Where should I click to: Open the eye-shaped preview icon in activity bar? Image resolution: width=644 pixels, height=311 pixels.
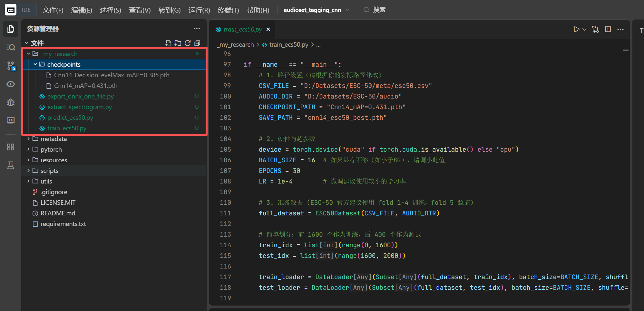(11, 84)
